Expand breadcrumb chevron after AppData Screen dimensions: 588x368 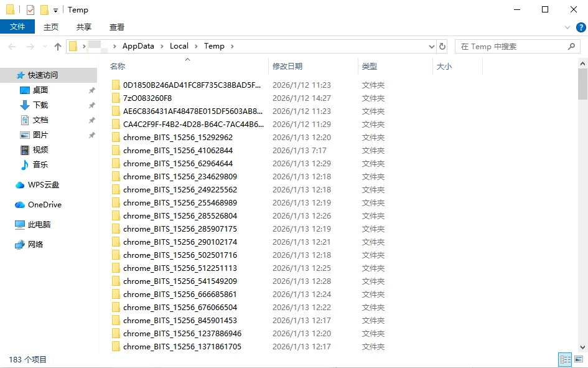point(162,46)
